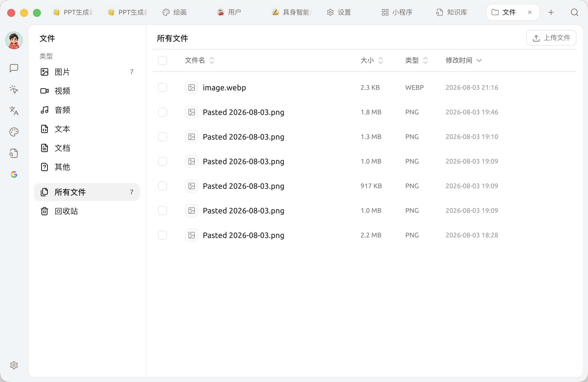
Task: Open the translate icon in sidebar
Action: click(x=14, y=110)
